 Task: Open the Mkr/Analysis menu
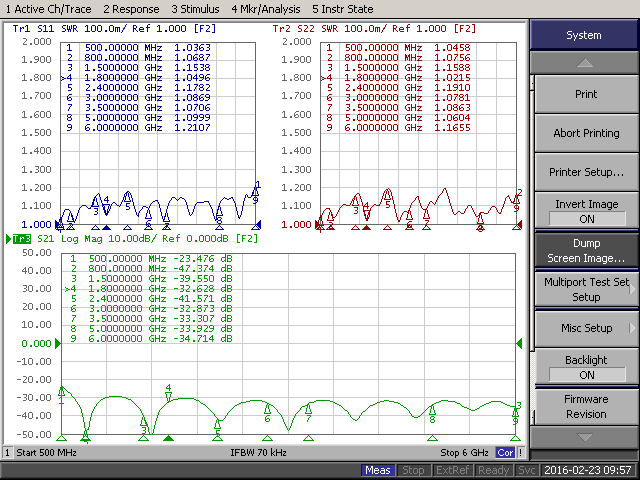point(266,9)
